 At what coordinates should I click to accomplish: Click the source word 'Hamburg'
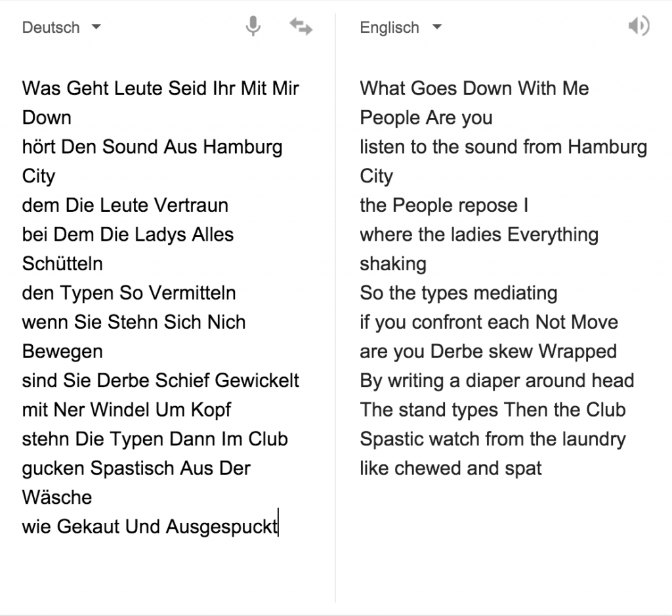[x=243, y=148]
